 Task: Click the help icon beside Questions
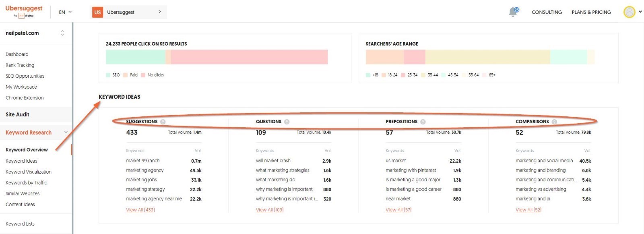[x=287, y=122]
